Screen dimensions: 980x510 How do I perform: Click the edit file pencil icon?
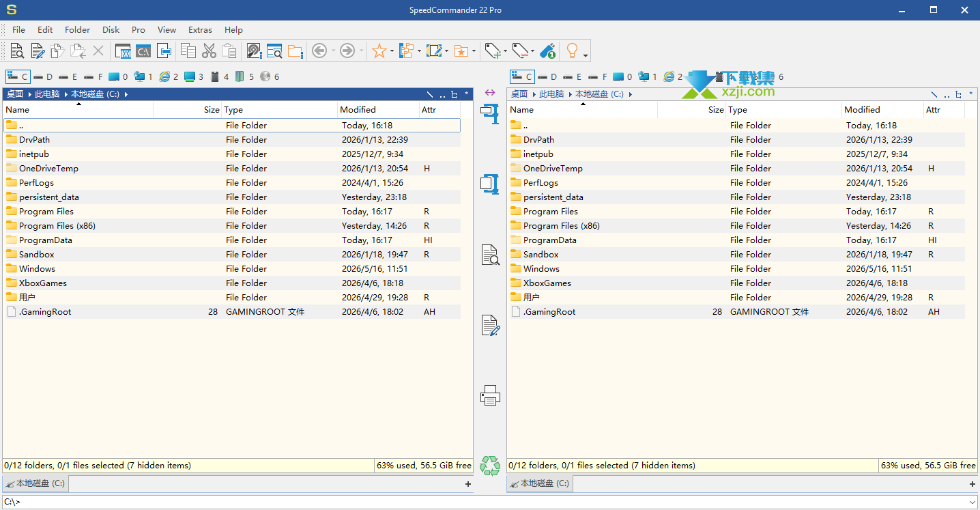[x=38, y=51]
